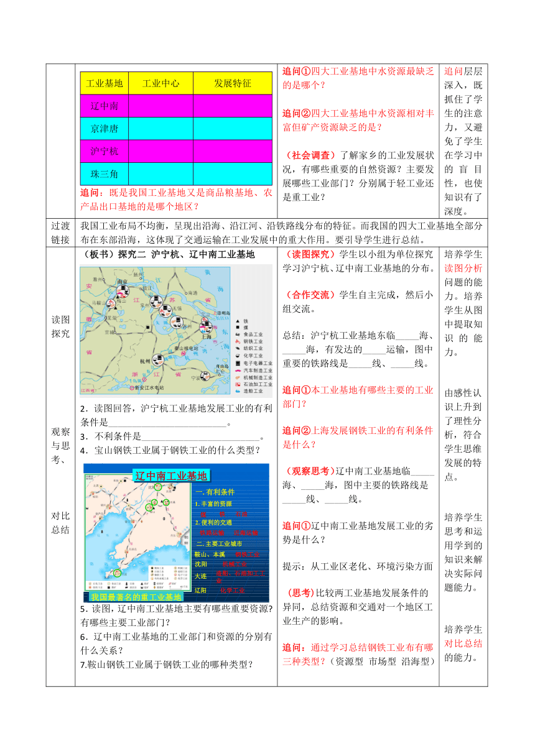Screen dimensions: 535x756
Task: Click the black "对比总结" side label
Action: [60, 523]
